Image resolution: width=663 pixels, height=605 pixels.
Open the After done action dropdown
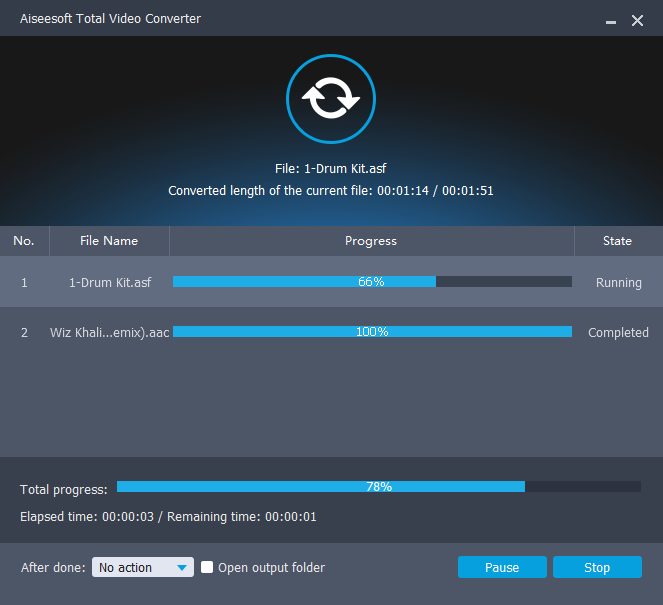(143, 567)
